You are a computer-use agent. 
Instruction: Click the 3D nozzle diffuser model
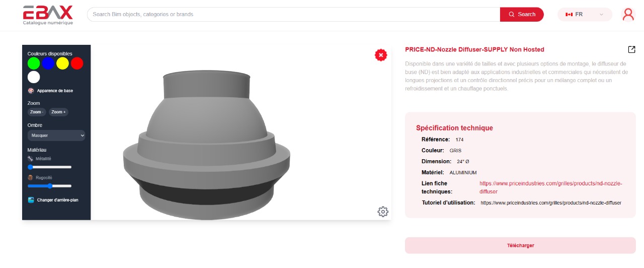[206, 146]
